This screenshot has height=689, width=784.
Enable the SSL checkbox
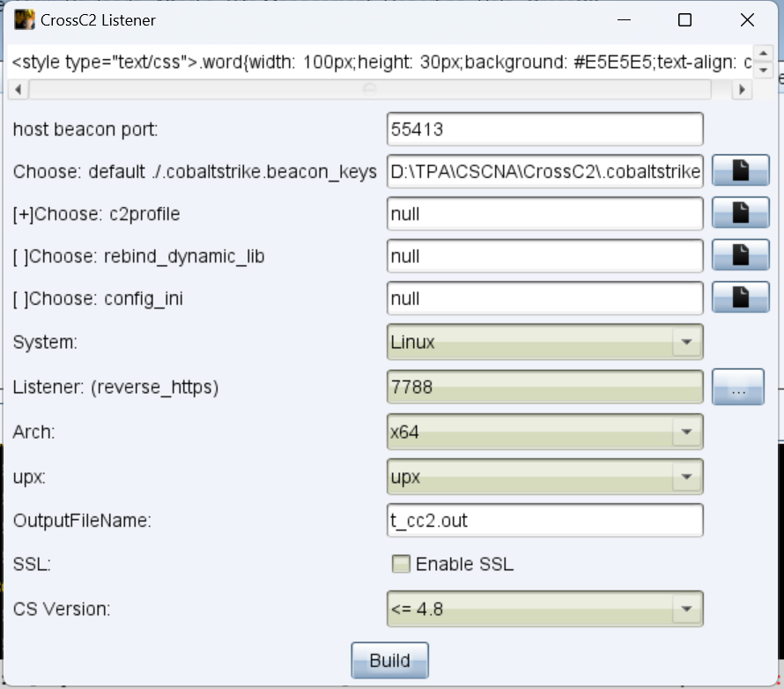click(401, 564)
